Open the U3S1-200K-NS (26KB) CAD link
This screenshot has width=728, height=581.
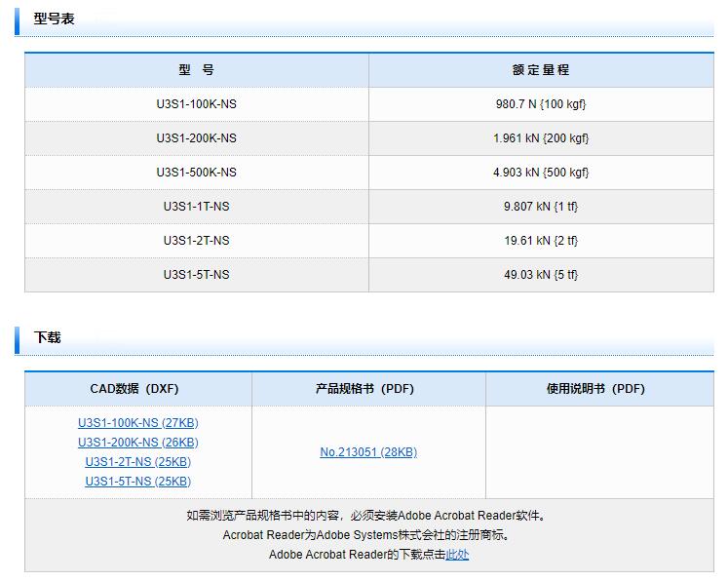137,443
